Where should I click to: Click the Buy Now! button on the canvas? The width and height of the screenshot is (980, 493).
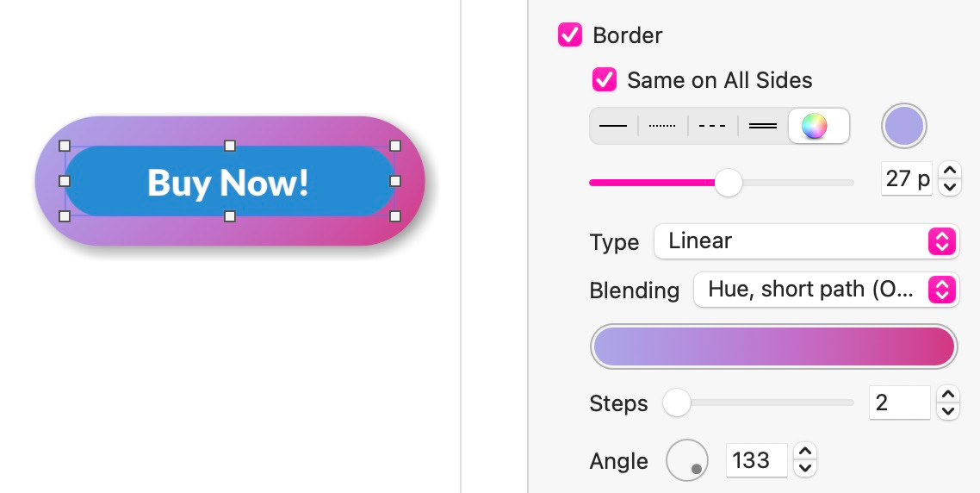(228, 182)
